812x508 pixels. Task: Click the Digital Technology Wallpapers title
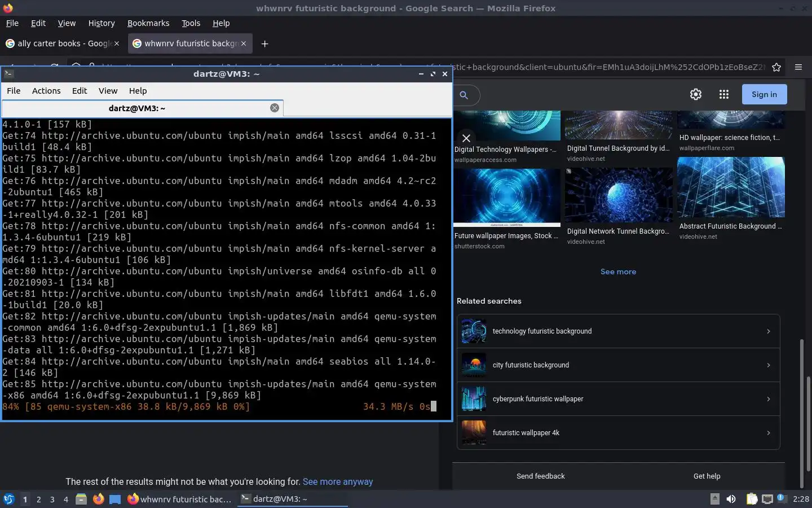click(505, 150)
